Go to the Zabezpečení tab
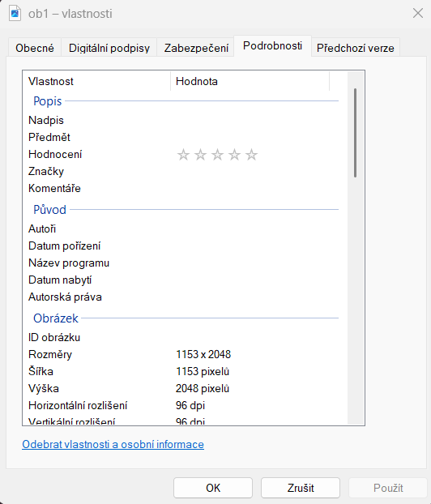This screenshot has height=504, width=431. point(196,48)
